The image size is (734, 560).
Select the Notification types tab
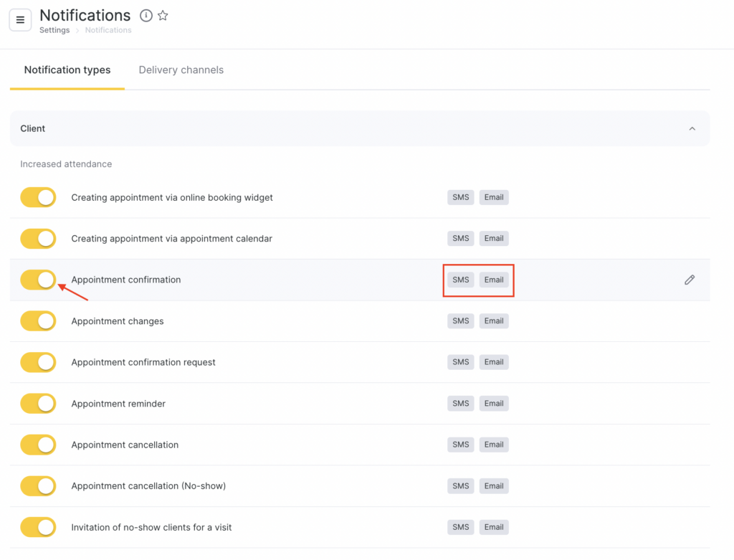67,70
